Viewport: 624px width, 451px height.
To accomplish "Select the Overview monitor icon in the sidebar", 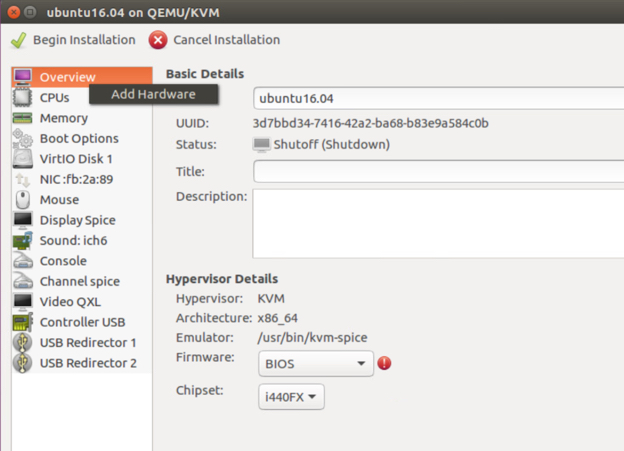I will click(x=23, y=77).
